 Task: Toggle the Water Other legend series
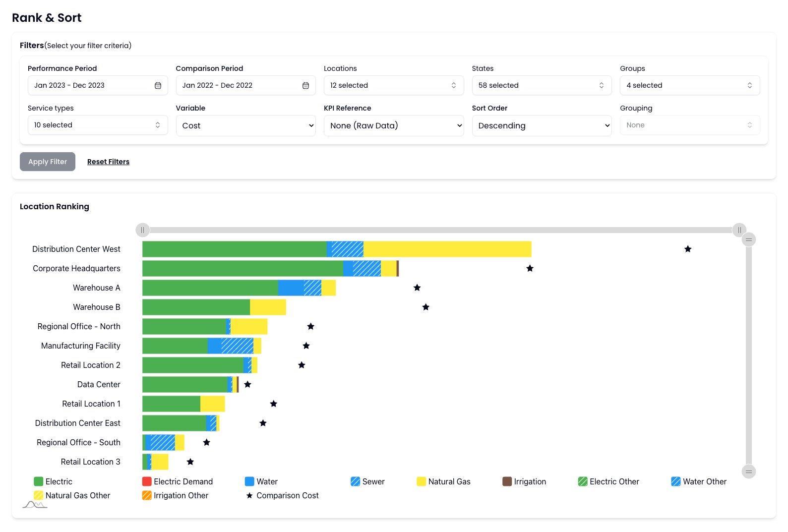(699, 481)
